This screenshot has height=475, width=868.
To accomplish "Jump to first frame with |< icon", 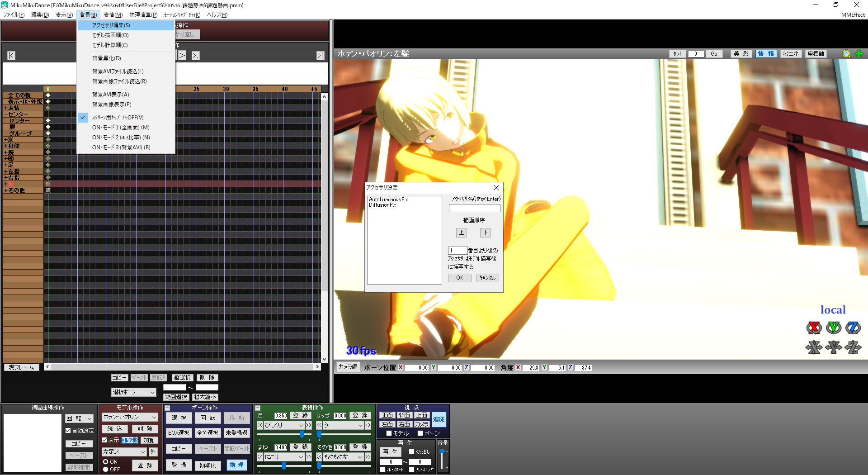I will 11,56.
